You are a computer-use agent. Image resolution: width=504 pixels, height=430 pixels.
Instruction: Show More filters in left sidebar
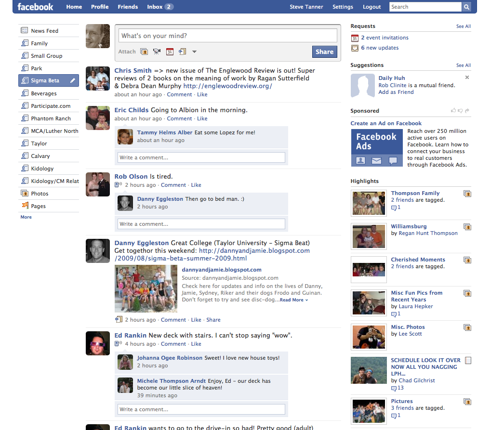pyautogui.click(x=26, y=217)
